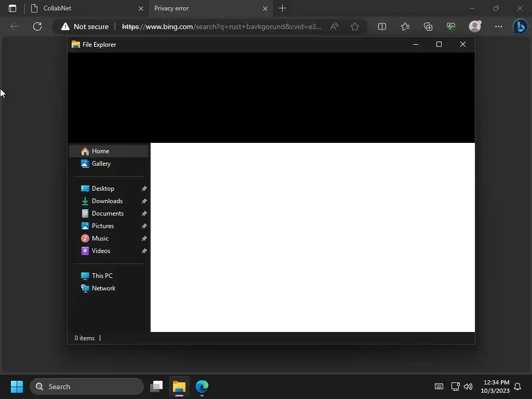
Task: Open touch keyboard tray icon
Action: click(438, 387)
